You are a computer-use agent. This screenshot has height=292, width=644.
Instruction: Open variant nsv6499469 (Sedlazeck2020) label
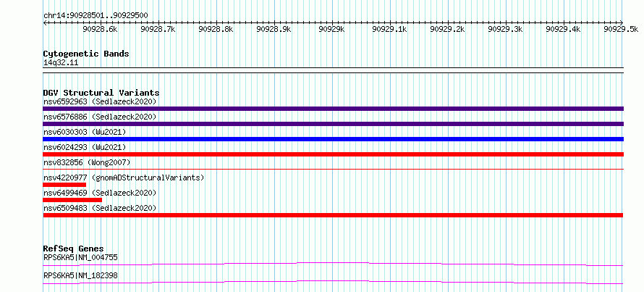click(x=100, y=193)
